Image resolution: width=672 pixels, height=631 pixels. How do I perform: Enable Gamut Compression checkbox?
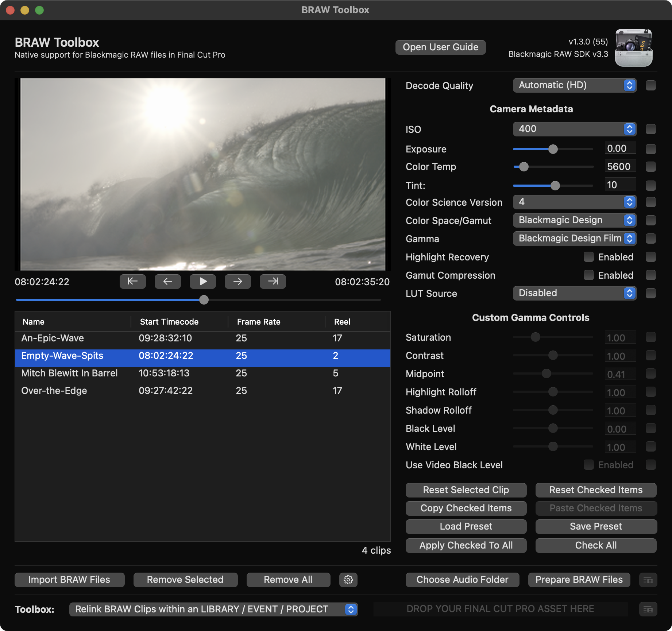pyautogui.click(x=588, y=275)
